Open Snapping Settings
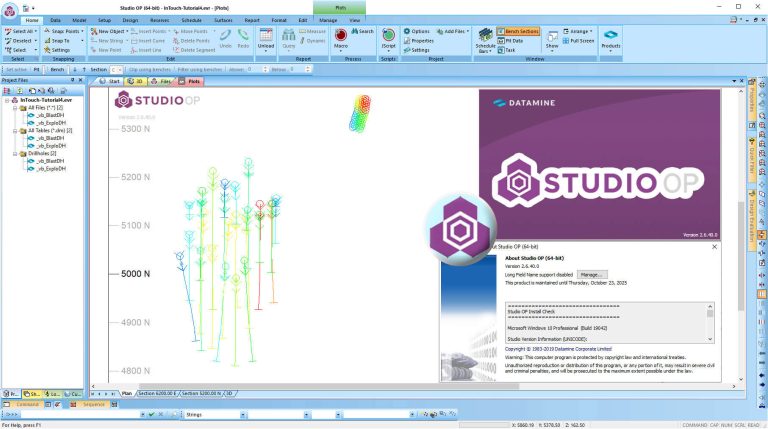768x429 pixels. [57, 50]
